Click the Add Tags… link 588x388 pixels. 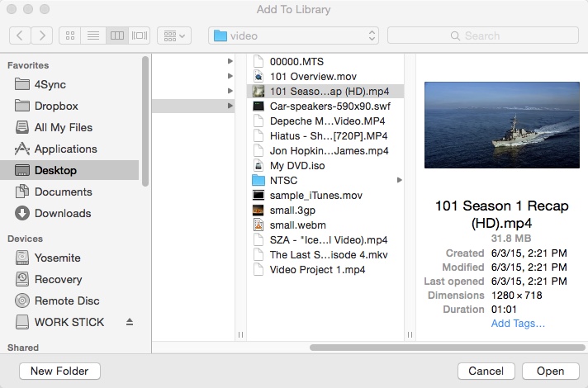pos(518,323)
